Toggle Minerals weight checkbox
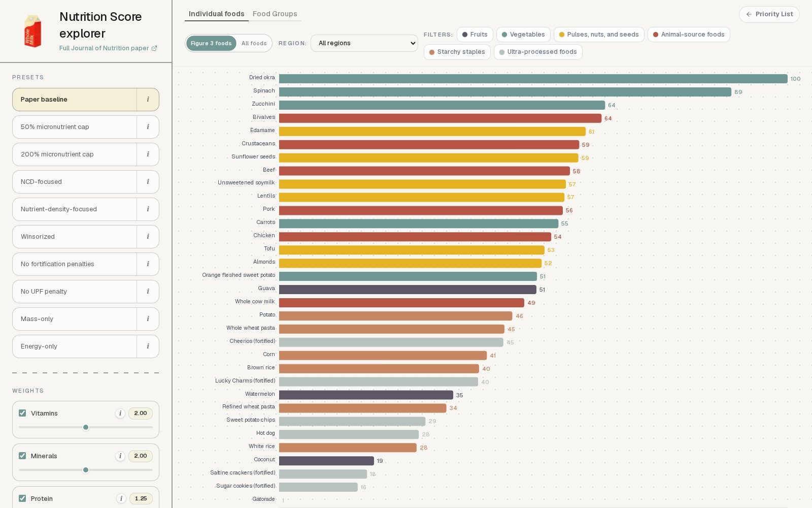 tap(22, 456)
